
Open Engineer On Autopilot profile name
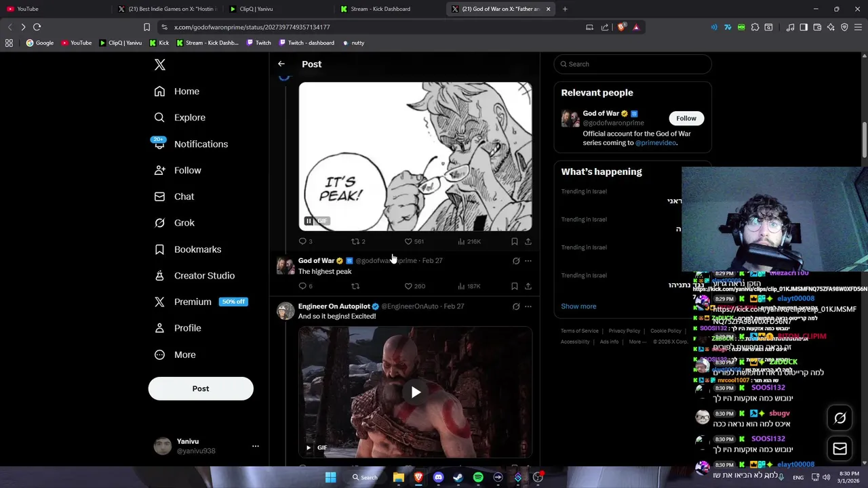[334, 306]
